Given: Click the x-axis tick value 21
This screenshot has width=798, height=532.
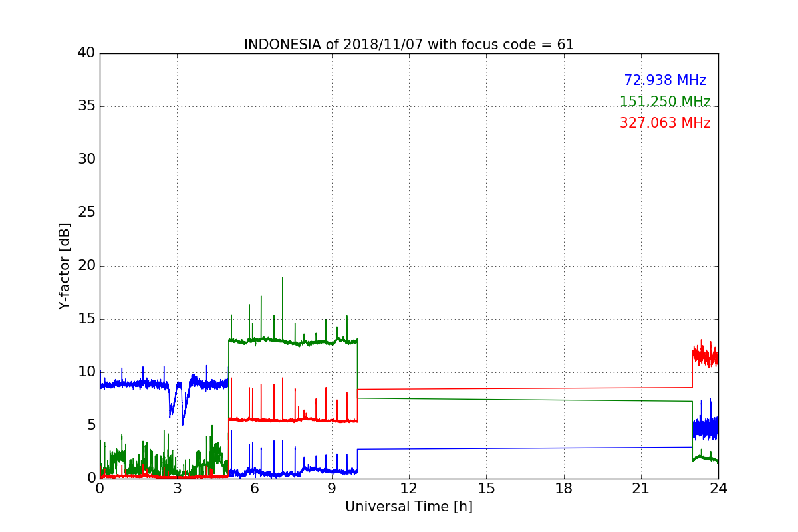Looking at the screenshot, I should [641, 489].
